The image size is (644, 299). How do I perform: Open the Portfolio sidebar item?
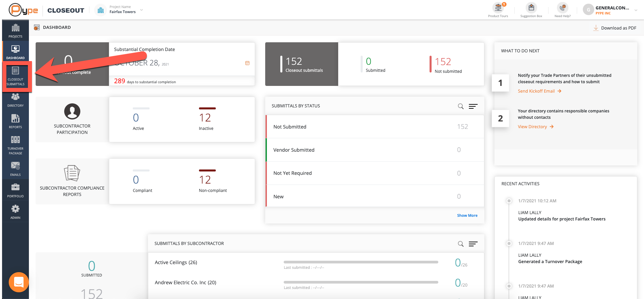[15, 190]
